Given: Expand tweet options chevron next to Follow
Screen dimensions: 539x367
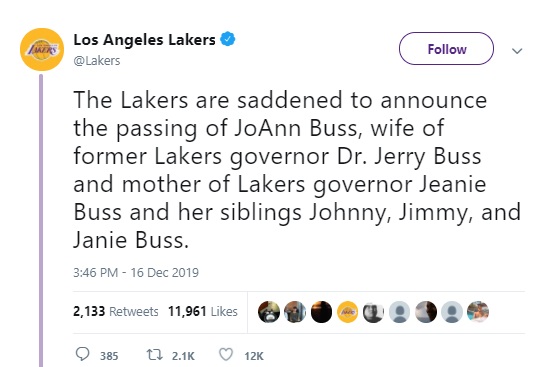Looking at the screenshot, I should click(x=517, y=51).
